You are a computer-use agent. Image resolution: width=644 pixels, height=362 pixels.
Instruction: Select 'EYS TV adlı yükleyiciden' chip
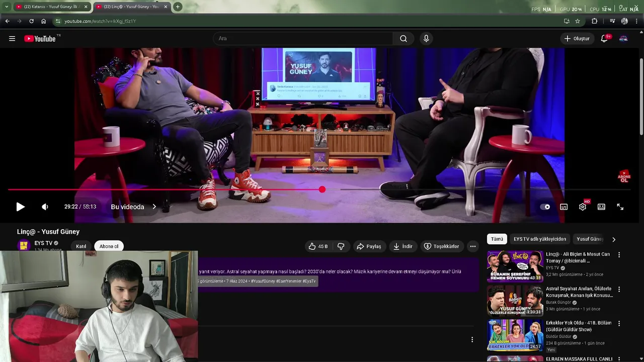point(540,239)
